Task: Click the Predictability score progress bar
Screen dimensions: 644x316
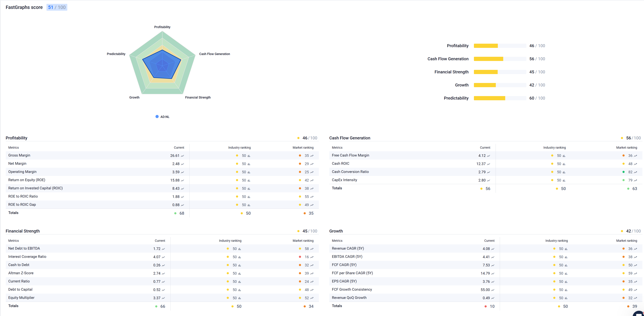Action: pos(500,98)
